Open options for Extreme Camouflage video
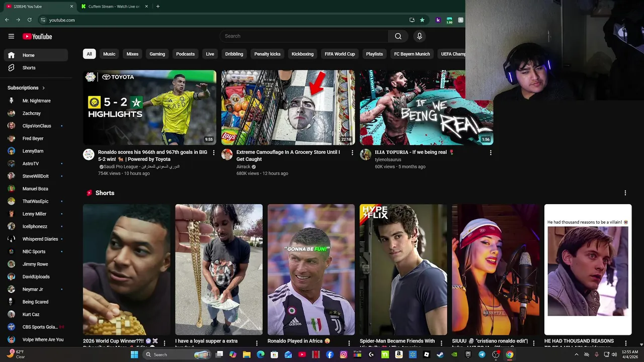Image resolution: width=644 pixels, height=362 pixels. point(352,152)
